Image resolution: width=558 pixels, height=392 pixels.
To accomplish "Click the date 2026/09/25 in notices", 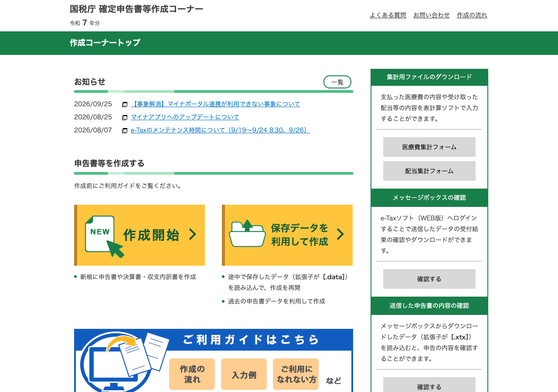I will point(93,104).
